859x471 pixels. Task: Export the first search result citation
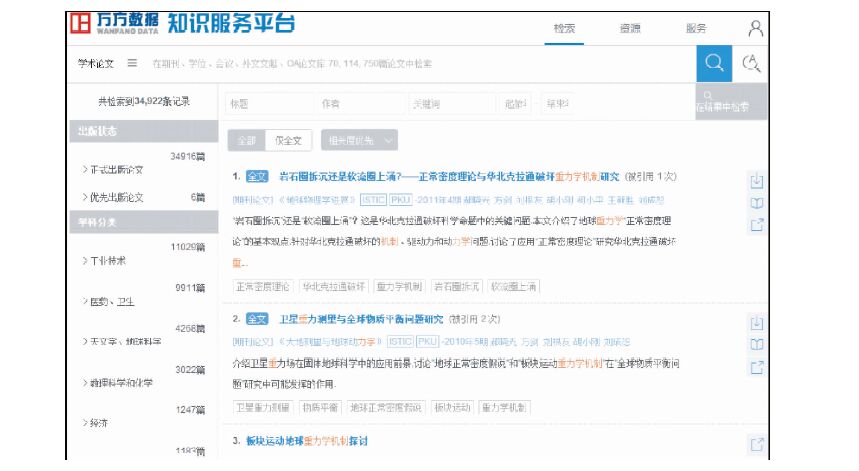click(757, 225)
